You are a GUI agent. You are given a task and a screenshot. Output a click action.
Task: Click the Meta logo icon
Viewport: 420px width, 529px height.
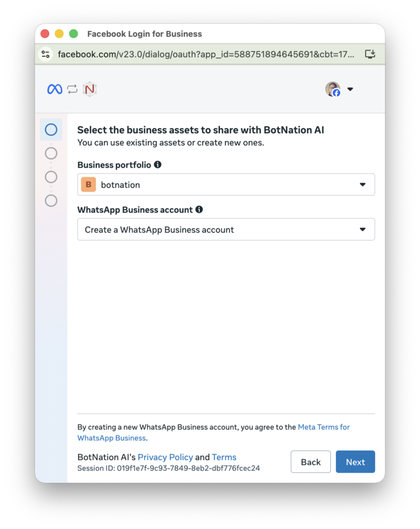(55, 89)
